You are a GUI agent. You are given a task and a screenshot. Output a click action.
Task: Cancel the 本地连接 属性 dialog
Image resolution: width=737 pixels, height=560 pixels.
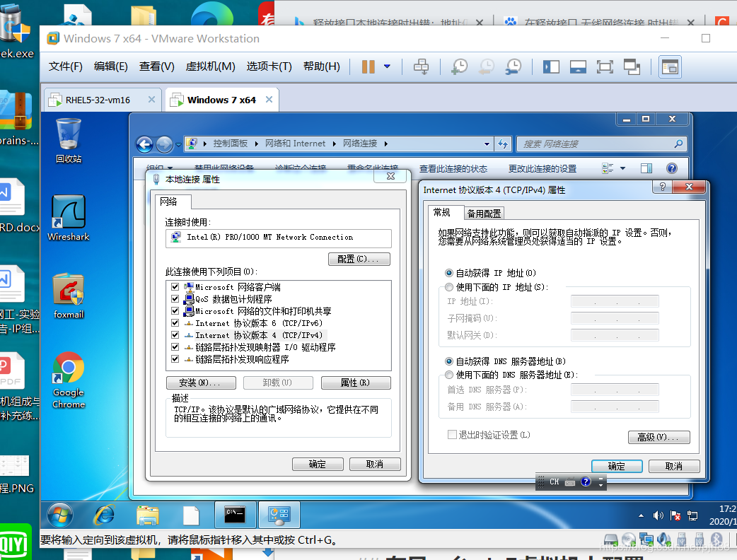click(375, 464)
